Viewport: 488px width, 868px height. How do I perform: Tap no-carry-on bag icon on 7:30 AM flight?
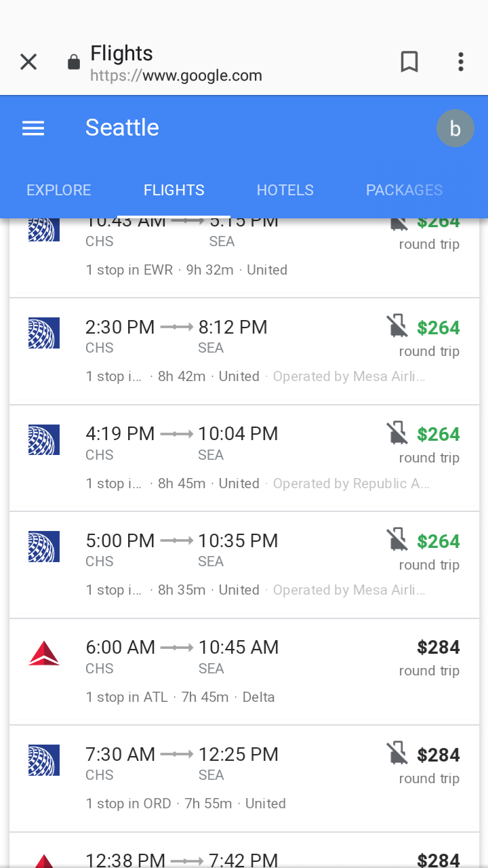398,753
